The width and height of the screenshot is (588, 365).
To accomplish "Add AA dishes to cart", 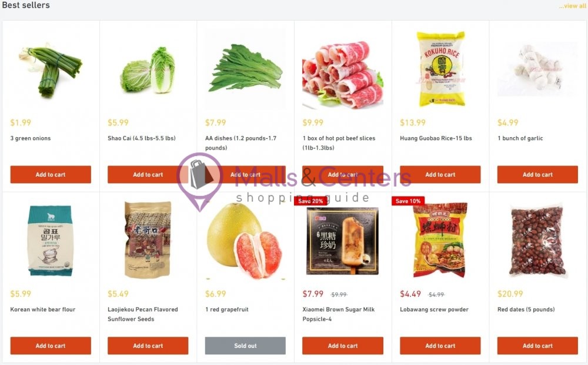I will [x=245, y=174].
